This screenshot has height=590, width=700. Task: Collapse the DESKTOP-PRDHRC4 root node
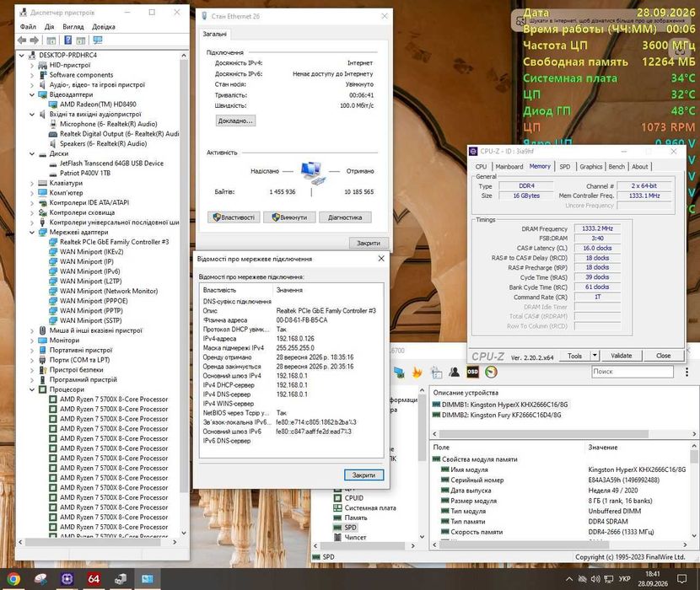coord(21,55)
